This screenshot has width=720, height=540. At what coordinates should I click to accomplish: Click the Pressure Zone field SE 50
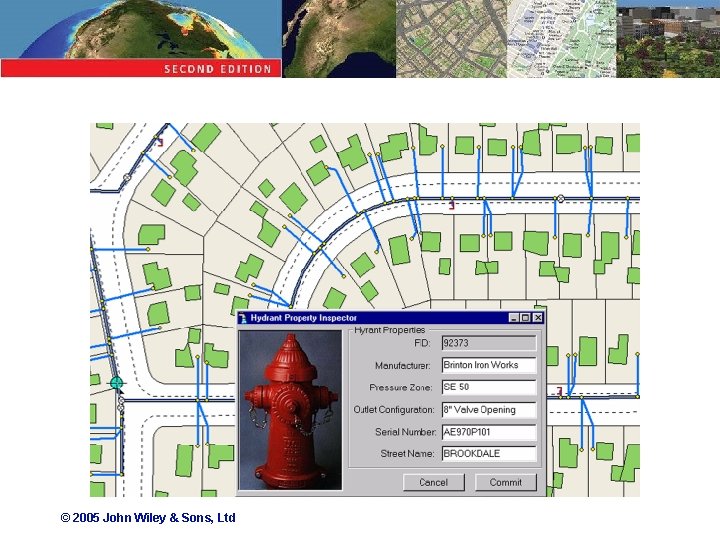point(489,387)
